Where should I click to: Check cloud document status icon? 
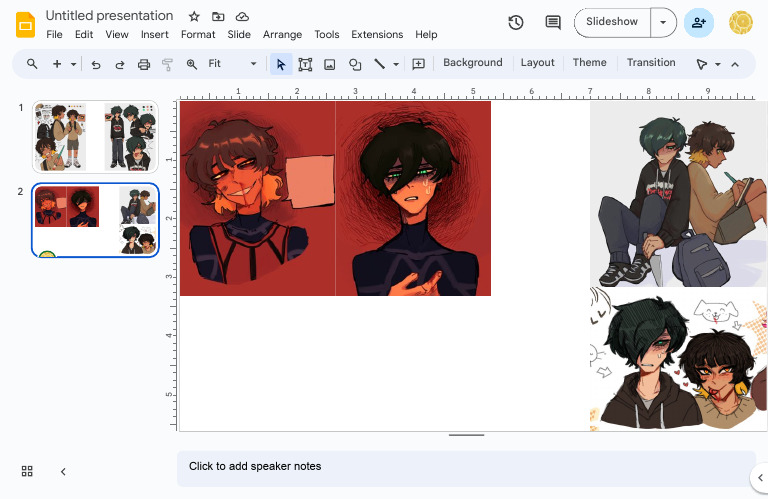point(242,17)
